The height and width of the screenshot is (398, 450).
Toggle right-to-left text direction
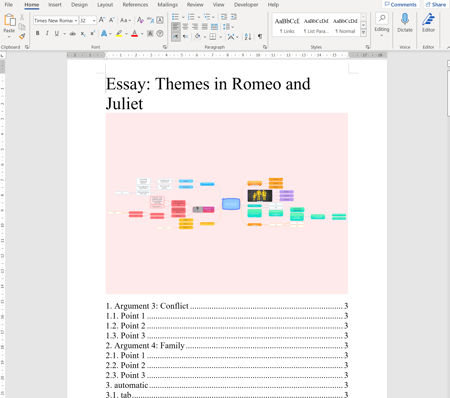click(x=185, y=36)
